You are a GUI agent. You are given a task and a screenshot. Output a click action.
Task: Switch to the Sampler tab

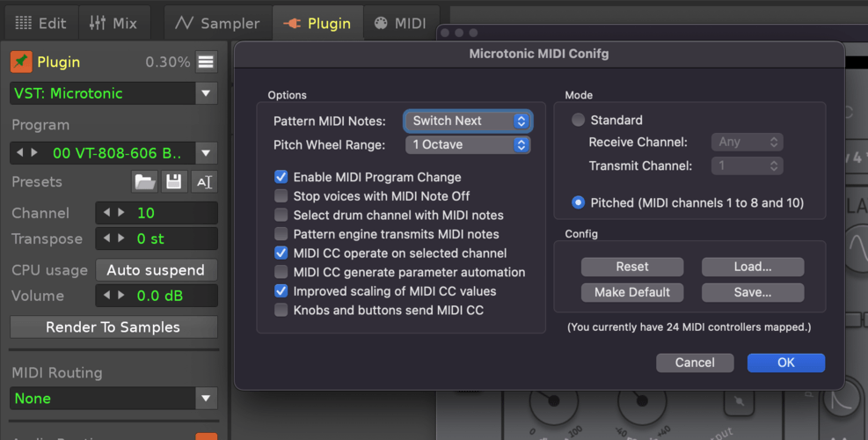217,24
